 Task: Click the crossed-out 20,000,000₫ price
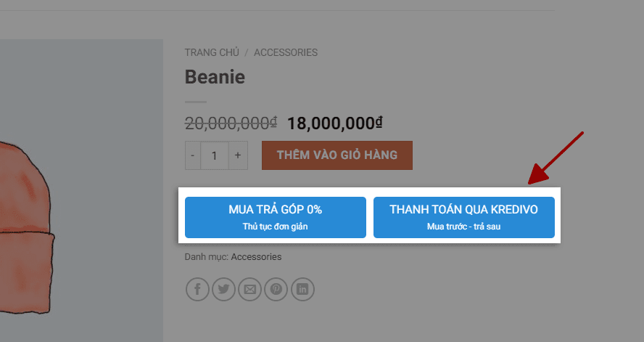pos(231,123)
